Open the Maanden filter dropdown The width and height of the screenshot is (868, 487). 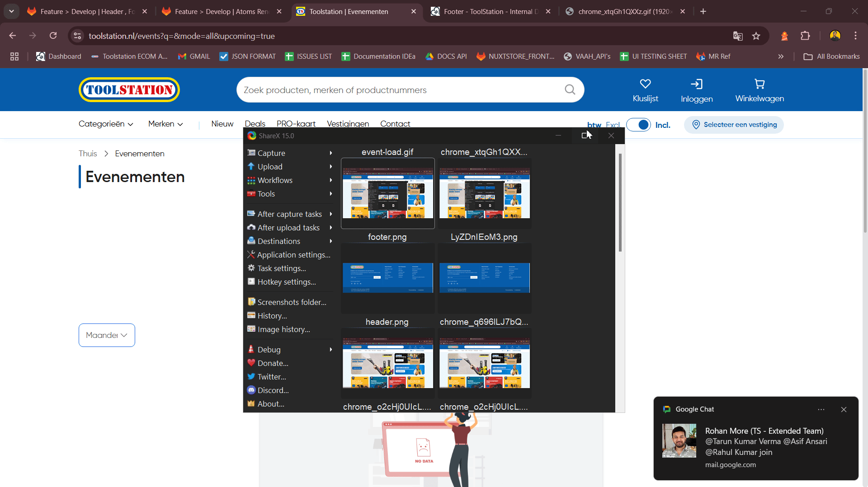[x=107, y=335]
